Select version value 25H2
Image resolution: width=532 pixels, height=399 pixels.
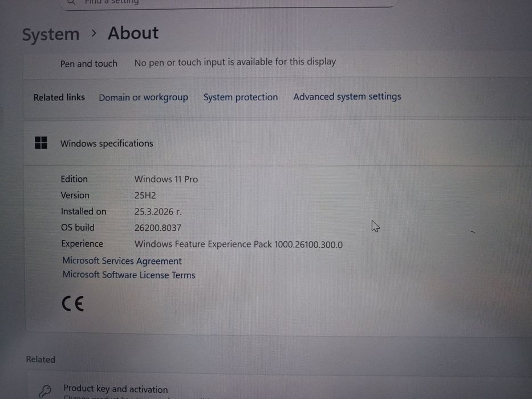tap(145, 196)
